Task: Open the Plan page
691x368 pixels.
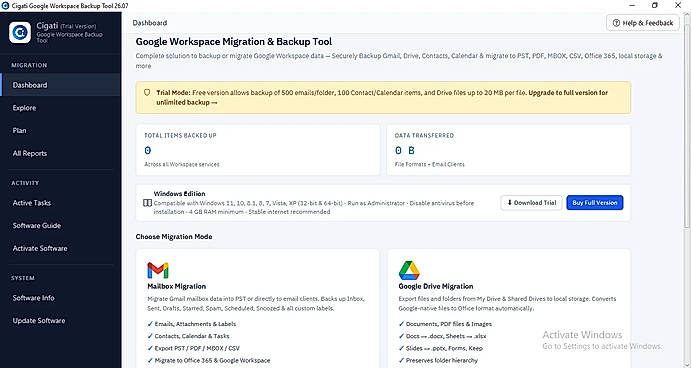Action: pos(60,130)
